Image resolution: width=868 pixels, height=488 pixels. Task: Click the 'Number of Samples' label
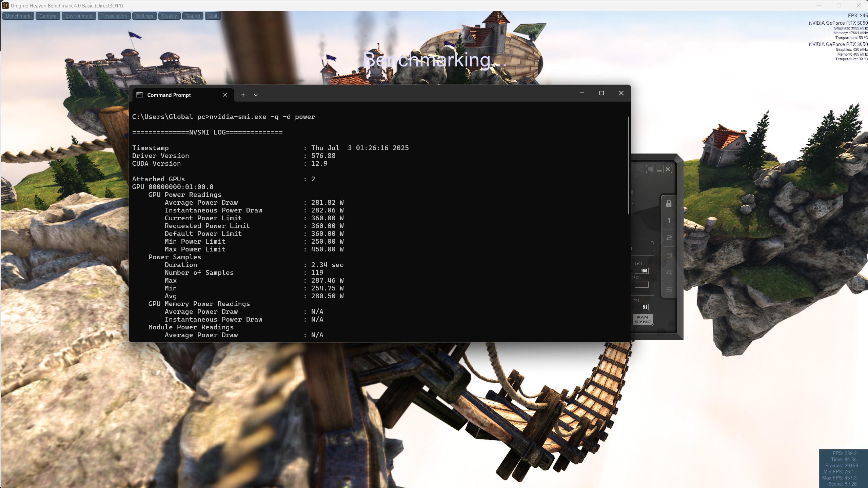tap(199, 273)
